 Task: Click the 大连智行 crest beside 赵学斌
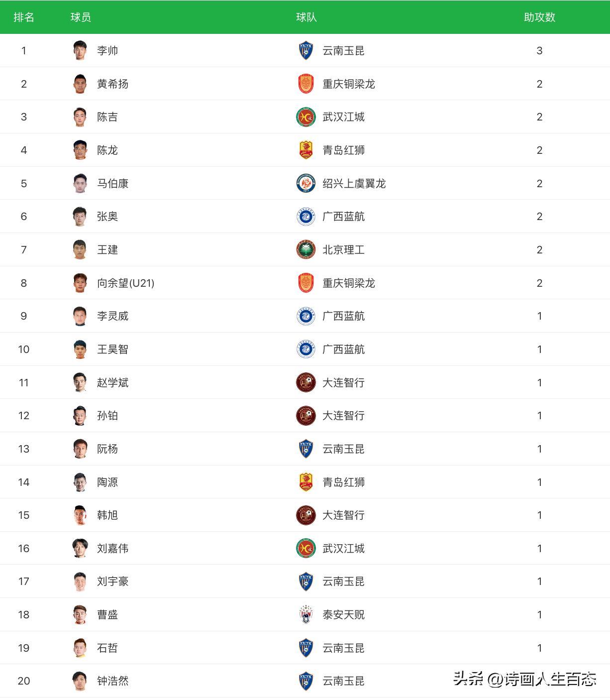(x=305, y=382)
